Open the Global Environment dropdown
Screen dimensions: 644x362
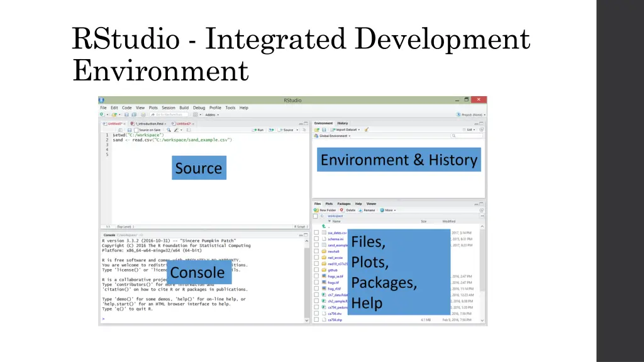333,136
